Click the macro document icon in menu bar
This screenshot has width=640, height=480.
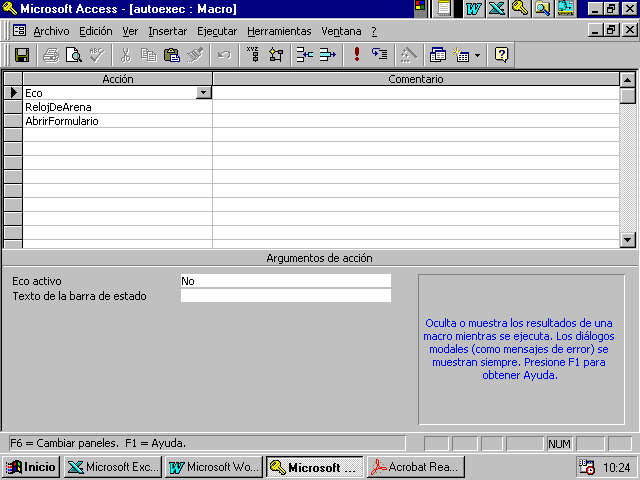(x=19, y=31)
